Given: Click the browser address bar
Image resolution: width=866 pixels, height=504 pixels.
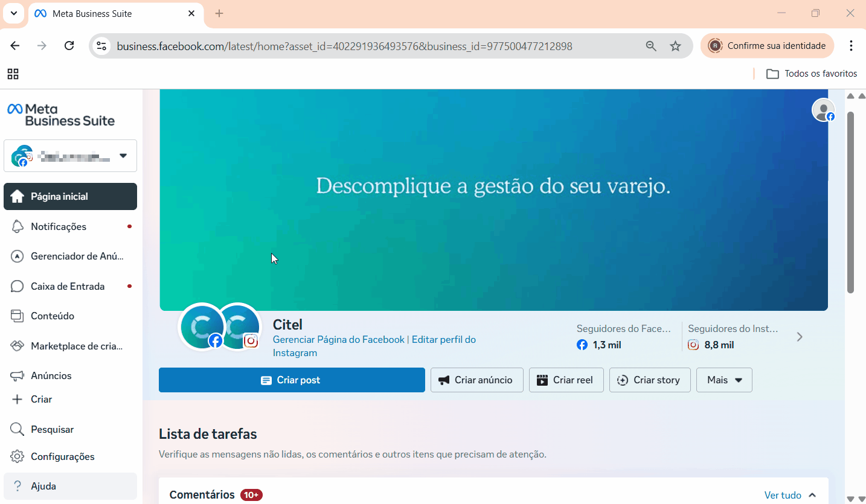Looking at the screenshot, I should click(x=344, y=46).
